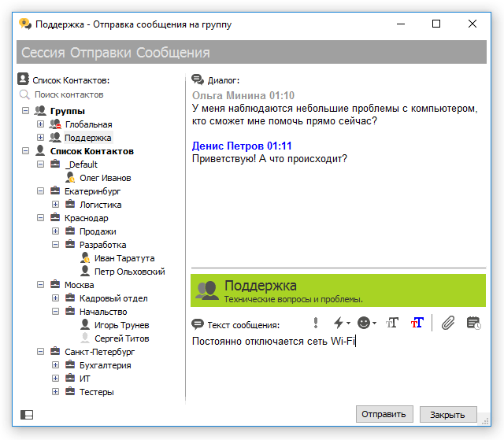Expand the Бухгалтерия department

point(56,365)
